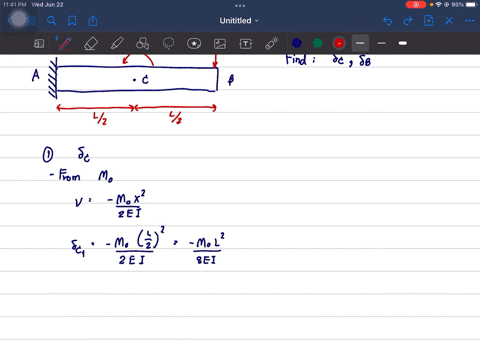Toggle the read-only mode icon in toolbar
Image resolution: width=480 pixels, height=360 pixels.
click(39, 44)
